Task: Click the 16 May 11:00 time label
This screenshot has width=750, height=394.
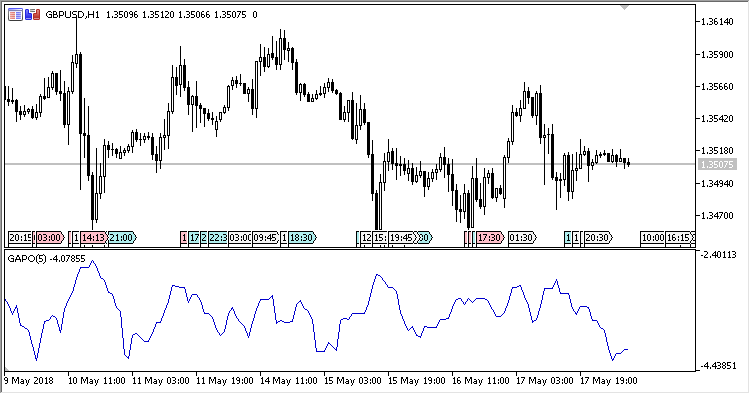Action: click(x=481, y=381)
